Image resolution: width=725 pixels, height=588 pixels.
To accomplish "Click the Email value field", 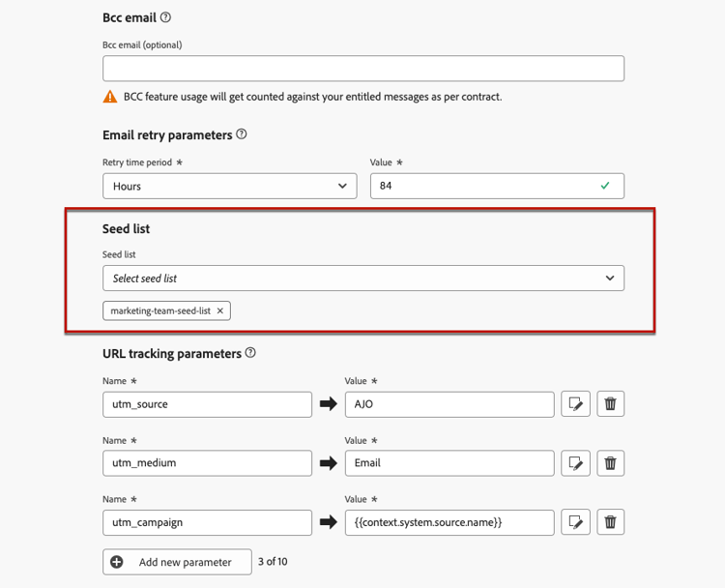I will [x=449, y=463].
